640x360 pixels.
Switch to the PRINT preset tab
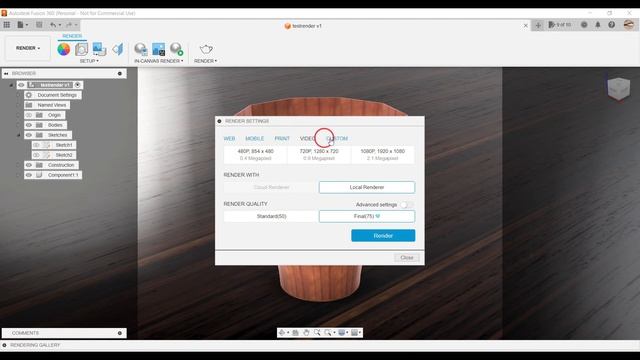[x=282, y=139]
